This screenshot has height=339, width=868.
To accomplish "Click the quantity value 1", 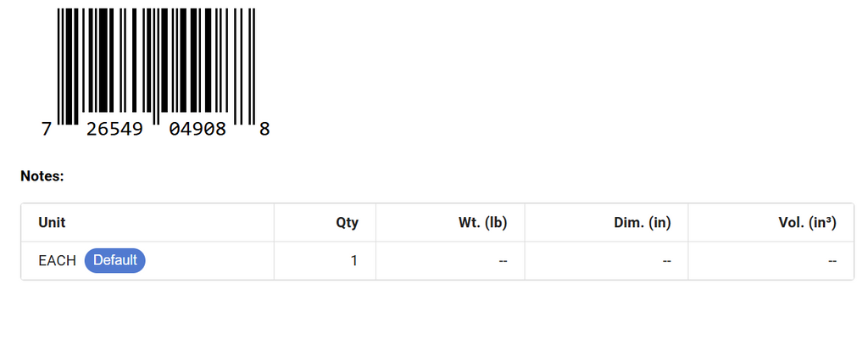I will [x=354, y=261].
